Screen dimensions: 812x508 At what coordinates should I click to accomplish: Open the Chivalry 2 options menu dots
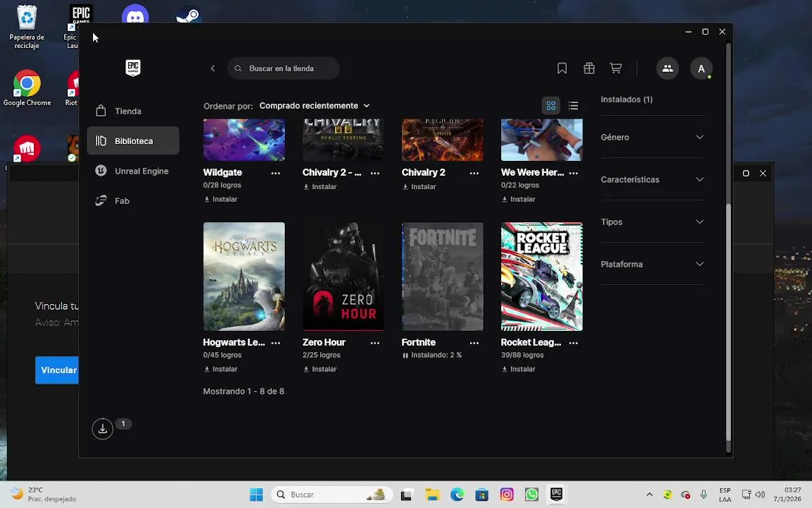point(474,173)
